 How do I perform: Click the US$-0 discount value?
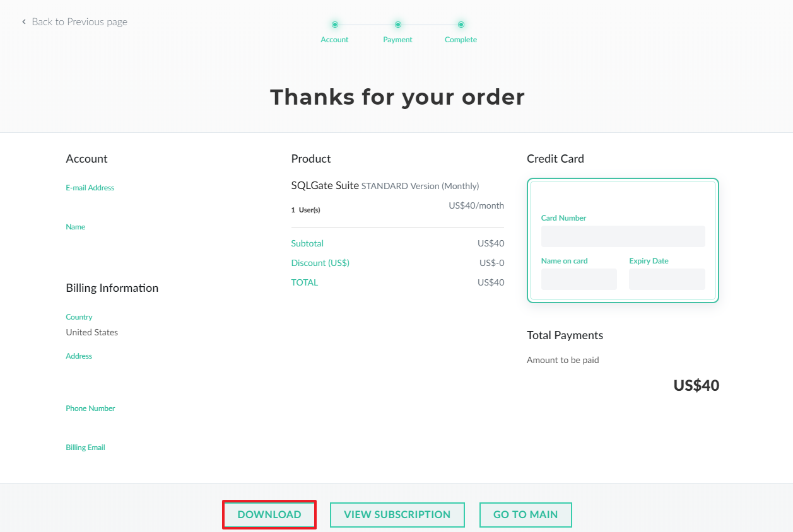pyautogui.click(x=492, y=263)
